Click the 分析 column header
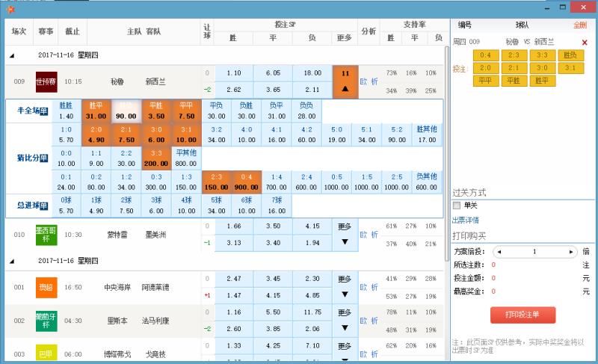The width and height of the screenshot is (598, 364). tap(369, 31)
